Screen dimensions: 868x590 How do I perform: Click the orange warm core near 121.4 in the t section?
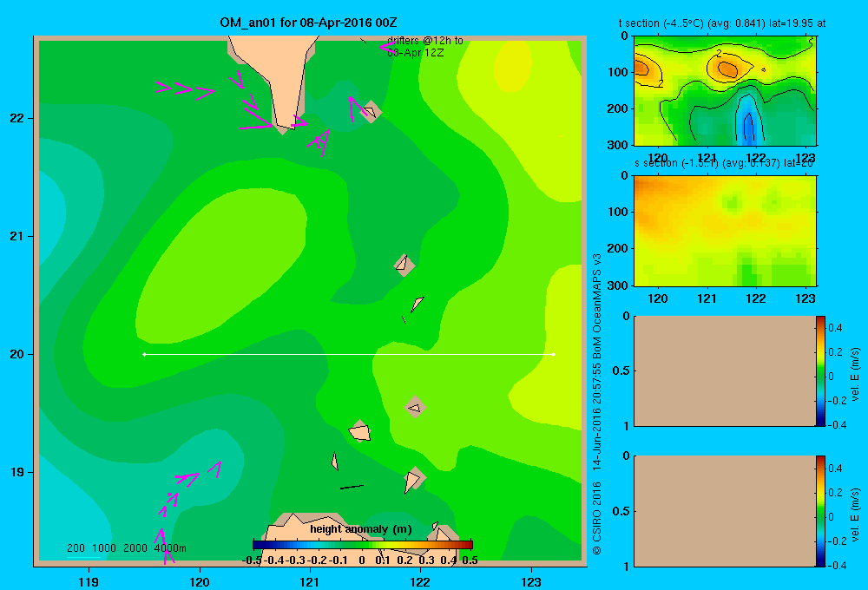tap(727, 69)
